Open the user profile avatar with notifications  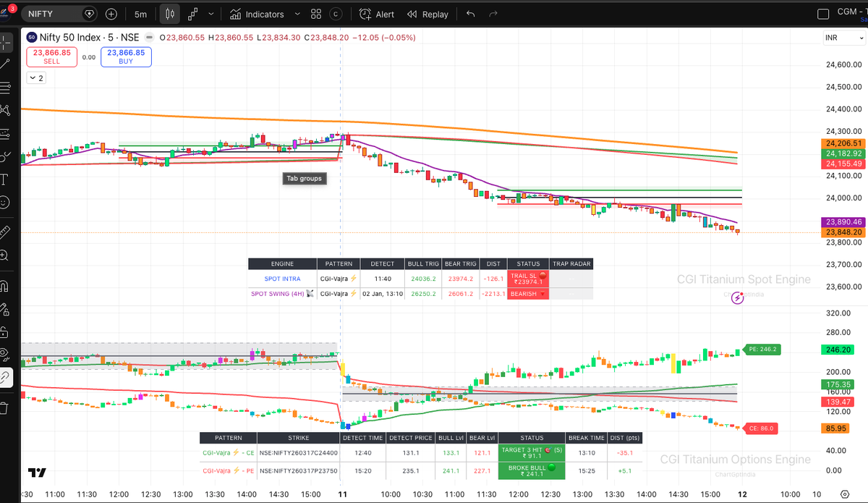[7, 13]
